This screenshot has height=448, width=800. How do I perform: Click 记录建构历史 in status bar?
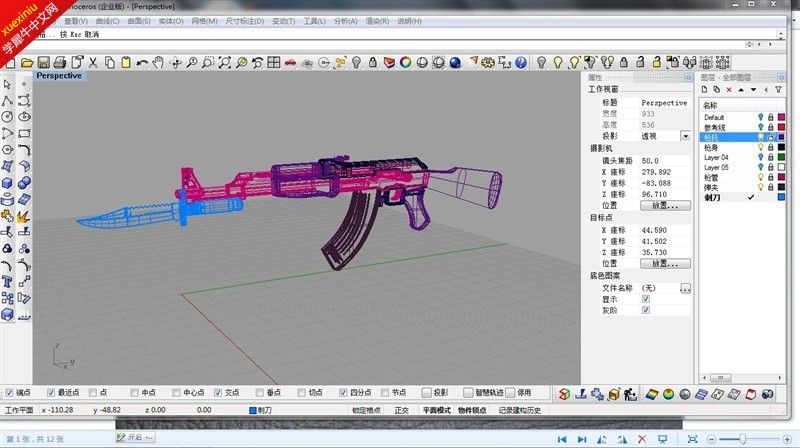pos(519,410)
